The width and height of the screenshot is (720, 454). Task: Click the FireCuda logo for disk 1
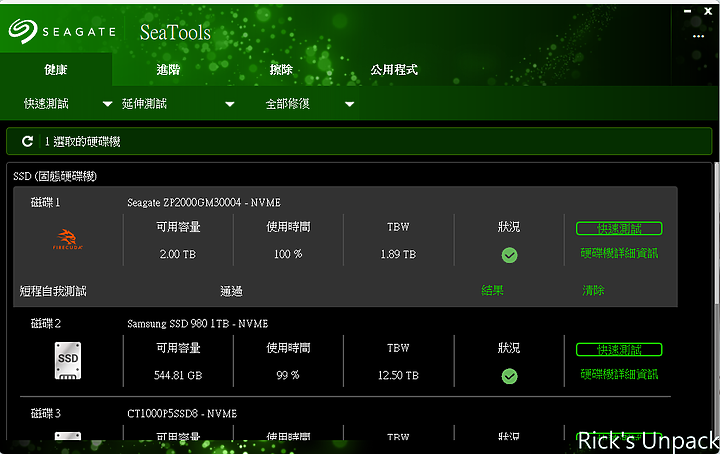(x=67, y=240)
